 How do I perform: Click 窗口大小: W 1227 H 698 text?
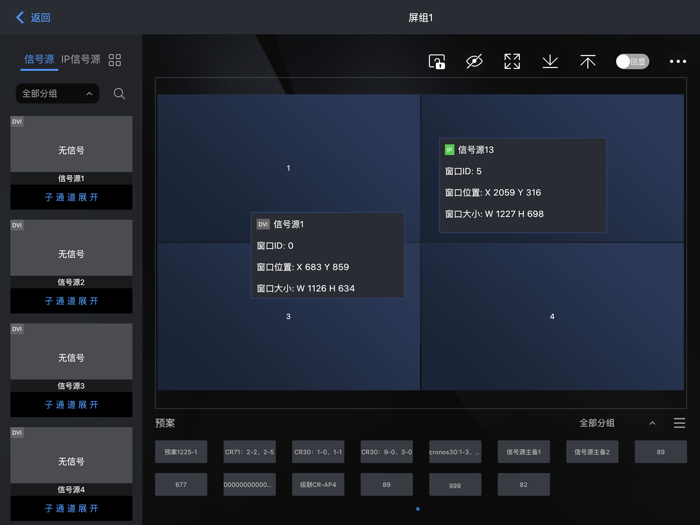(x=494, y=214)
